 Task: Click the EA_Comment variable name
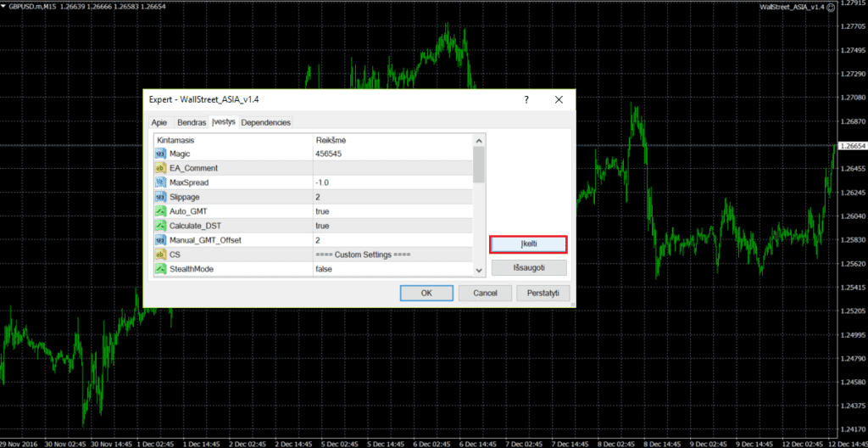coord(193,168)
